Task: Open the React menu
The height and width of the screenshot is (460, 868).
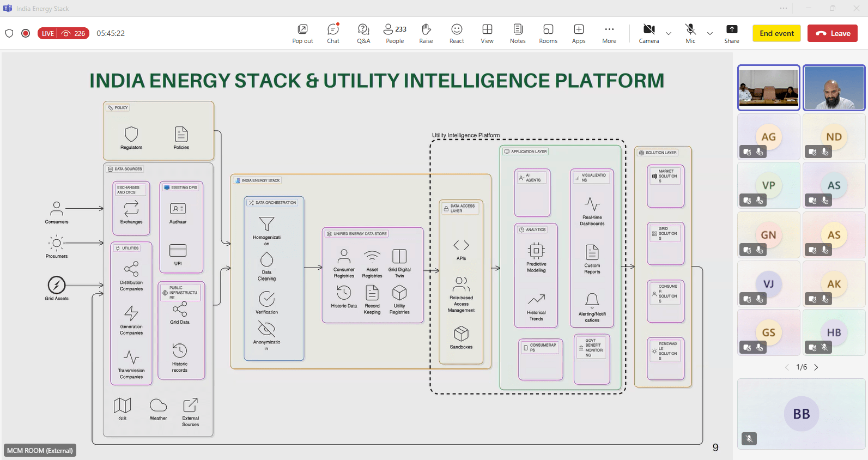Action: (457, 33)
